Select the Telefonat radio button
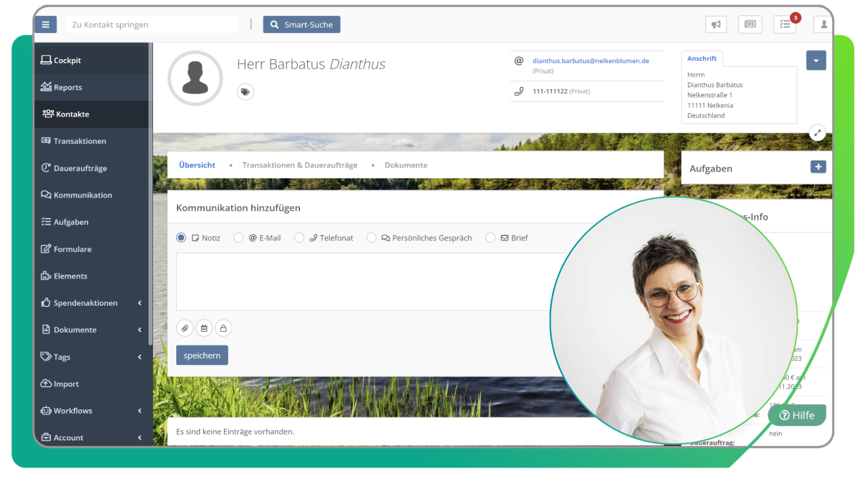Image resolution: width=868 pixels, height=488 pixels. 299,237
